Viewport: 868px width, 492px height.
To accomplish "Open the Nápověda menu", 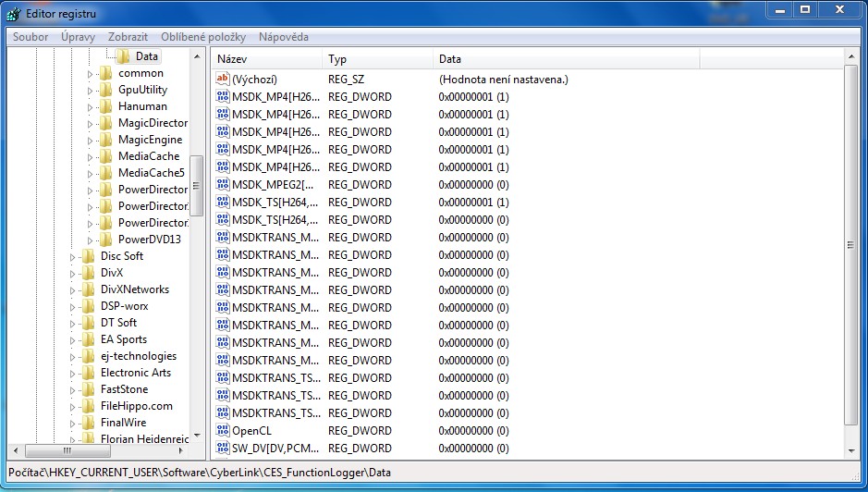I will tap(284, 37).
